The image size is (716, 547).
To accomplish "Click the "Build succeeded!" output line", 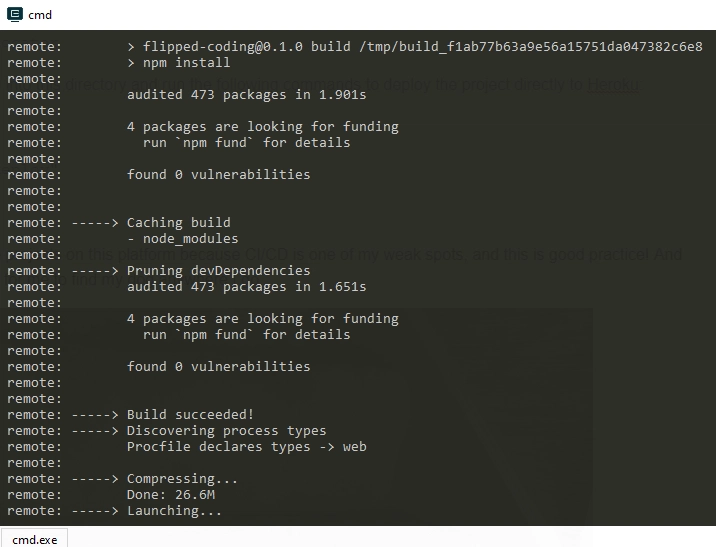I will (190, 415).
